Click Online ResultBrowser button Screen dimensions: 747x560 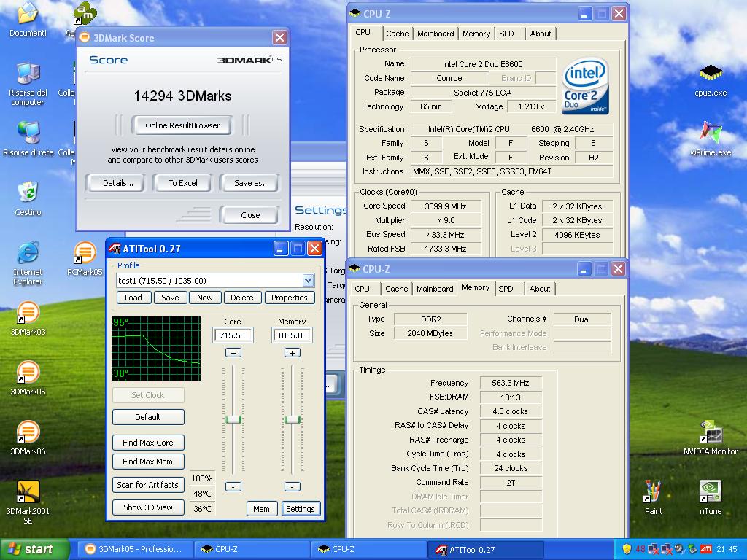[x=182, y=125]
